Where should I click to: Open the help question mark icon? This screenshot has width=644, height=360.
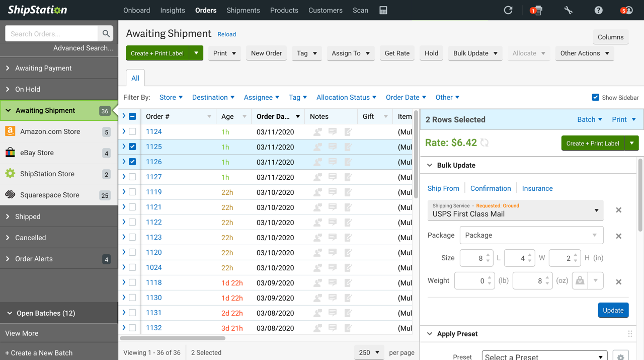[x=598, y=10]
